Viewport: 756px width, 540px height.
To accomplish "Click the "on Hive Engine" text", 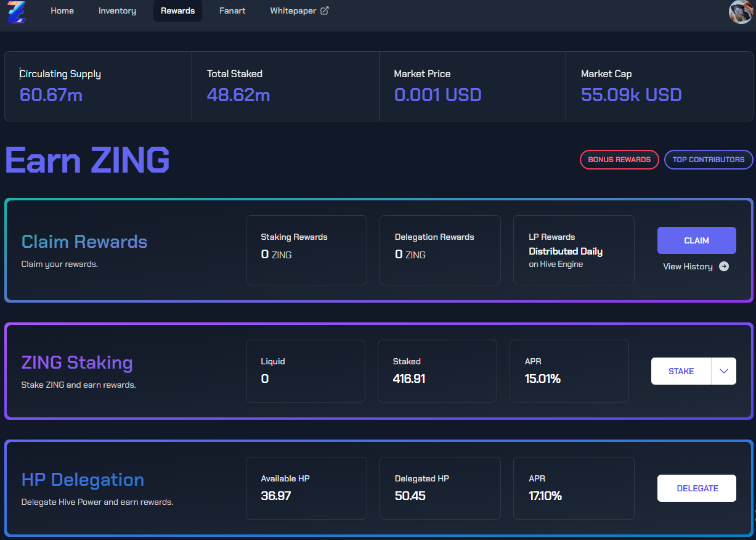I will click(x=556, y=264).
